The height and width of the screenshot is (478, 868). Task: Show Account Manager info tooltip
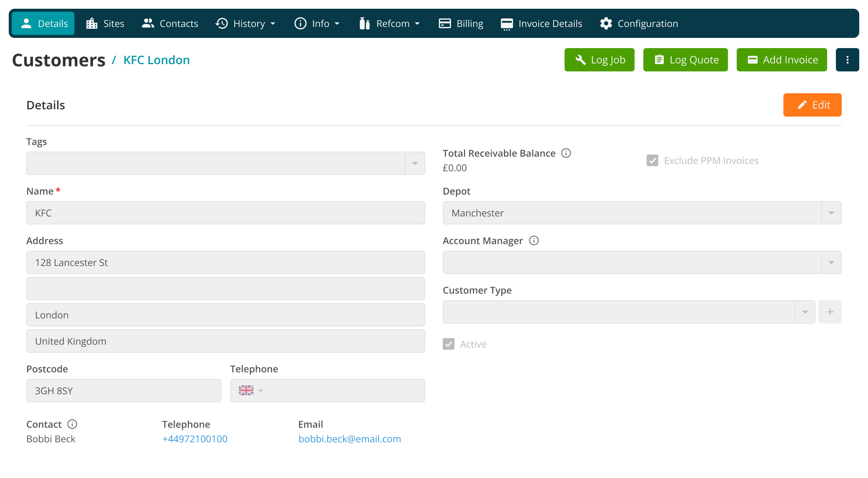tap(534, 240)
